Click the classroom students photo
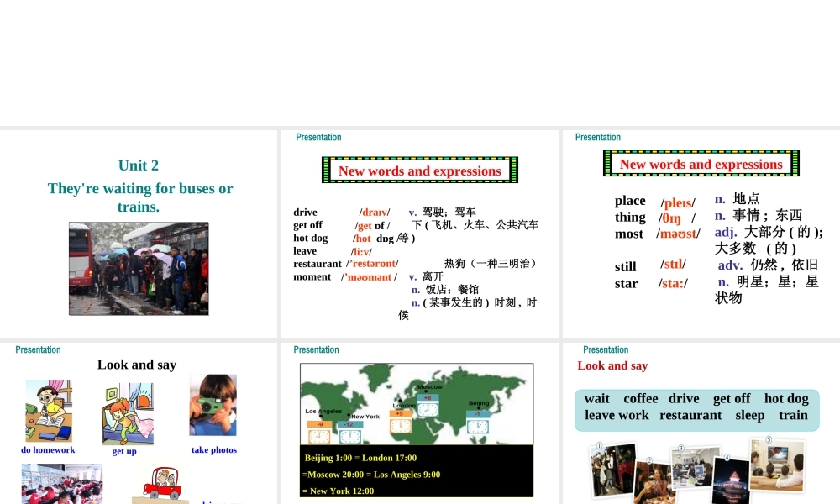The image size is (840, 504). [x=61, y=484]
